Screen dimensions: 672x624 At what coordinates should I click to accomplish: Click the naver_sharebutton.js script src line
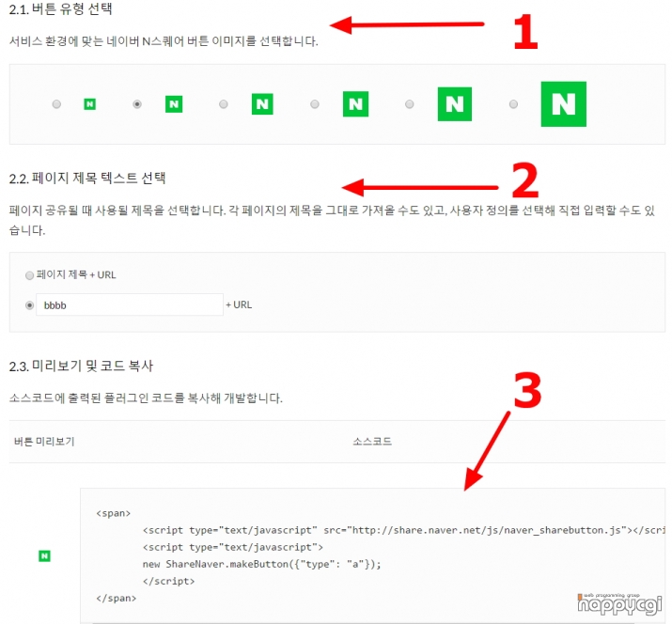(x=404, y=531)
